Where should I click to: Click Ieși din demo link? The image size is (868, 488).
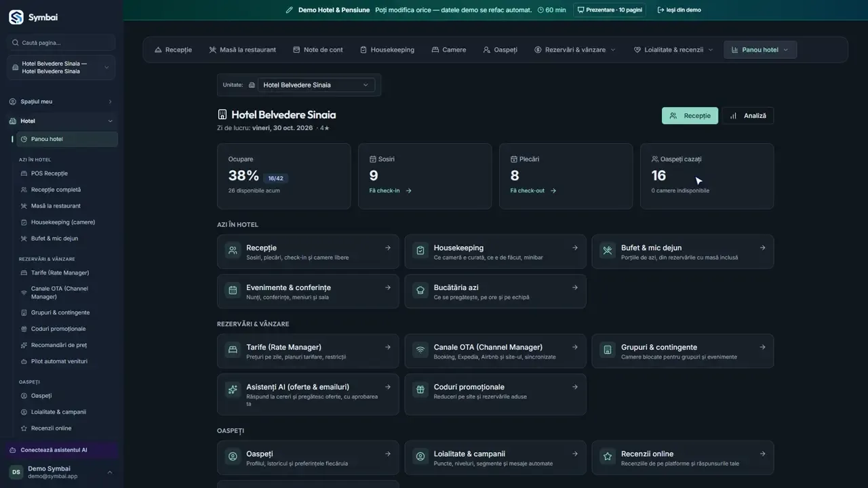(679, 10)
